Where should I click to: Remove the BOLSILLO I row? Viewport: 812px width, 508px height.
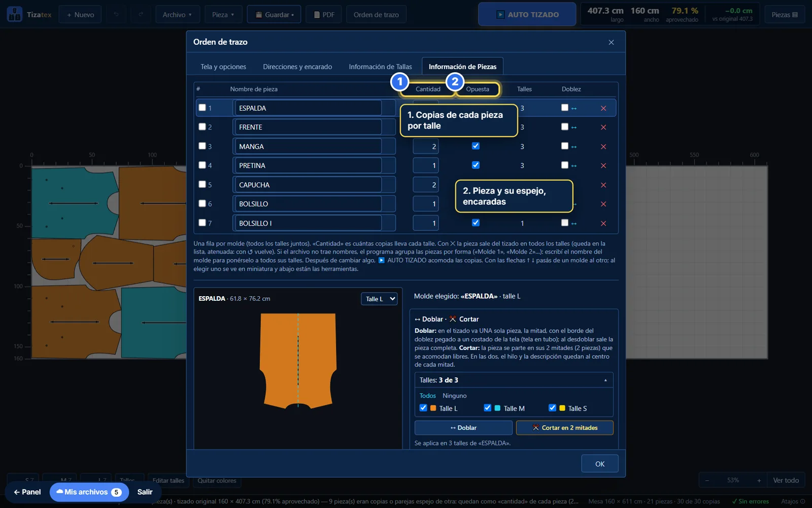pos(603,224)
